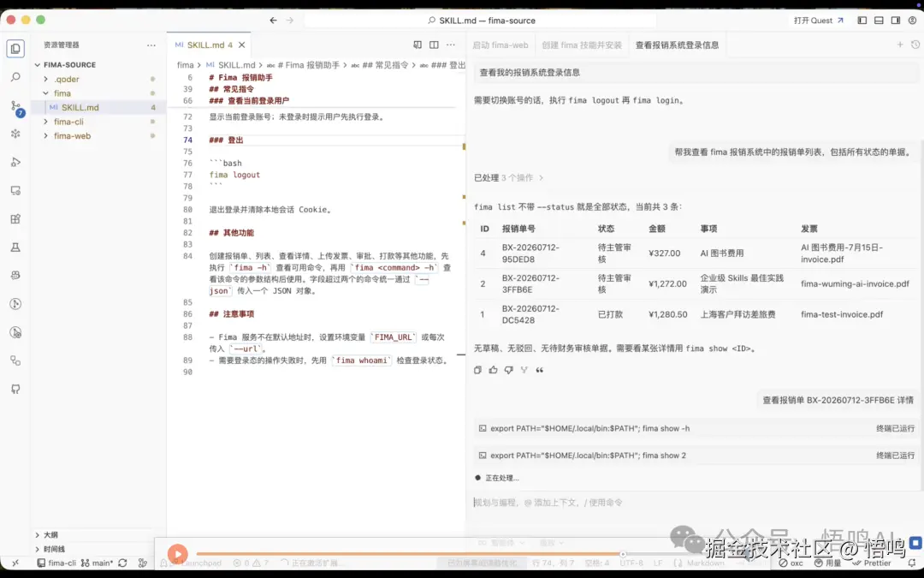Toggle the secondary side bar layout
Image resolution: width=924 pixels, height=578 pixels.
[x=896, y=20]
